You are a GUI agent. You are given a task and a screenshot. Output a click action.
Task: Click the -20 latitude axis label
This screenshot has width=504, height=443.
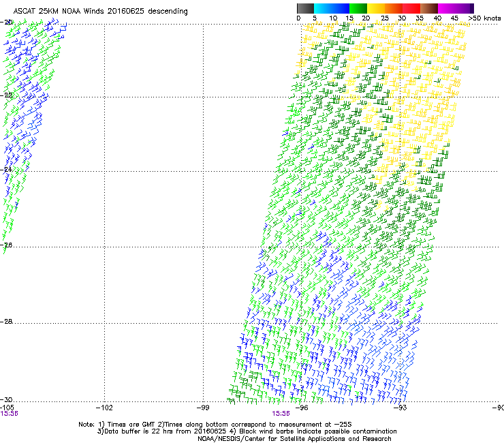tap(6, 22)
